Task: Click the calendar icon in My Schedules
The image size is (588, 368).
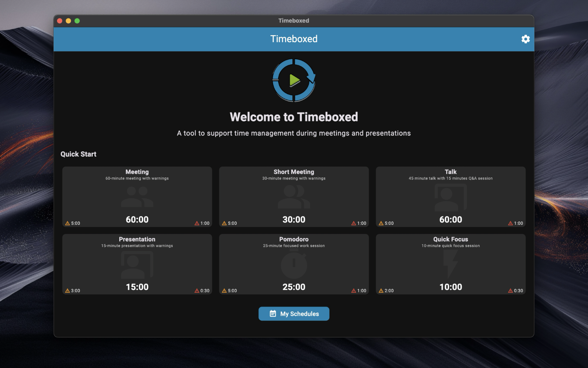Action: (273, 314)
